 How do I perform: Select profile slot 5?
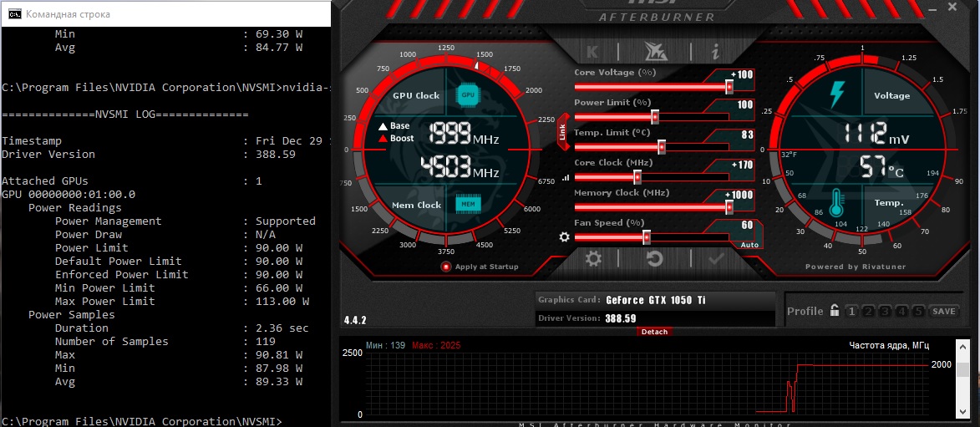(917, 311)
